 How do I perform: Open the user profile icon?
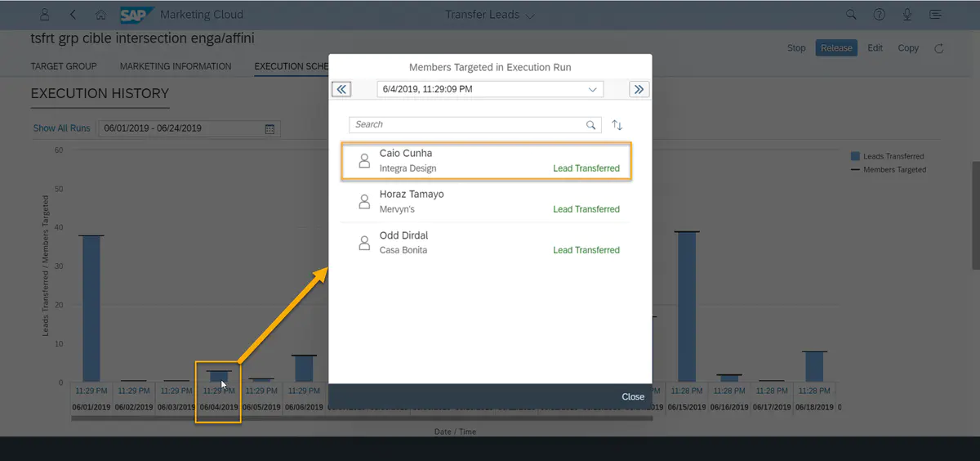coord(45,15)
